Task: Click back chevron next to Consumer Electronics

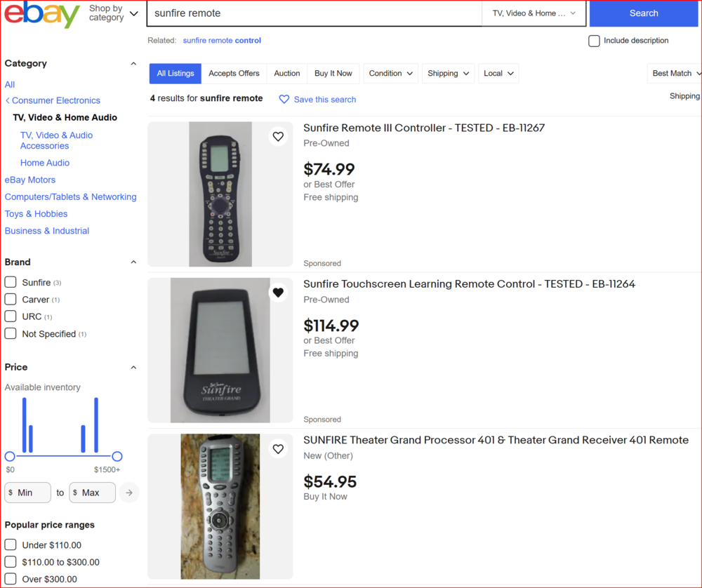Action: click(x=8, y=101)
